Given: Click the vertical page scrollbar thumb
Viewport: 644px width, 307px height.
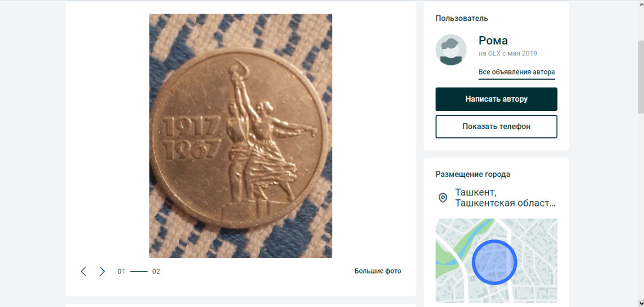Looking at the screenshot, I should [640, 77].
